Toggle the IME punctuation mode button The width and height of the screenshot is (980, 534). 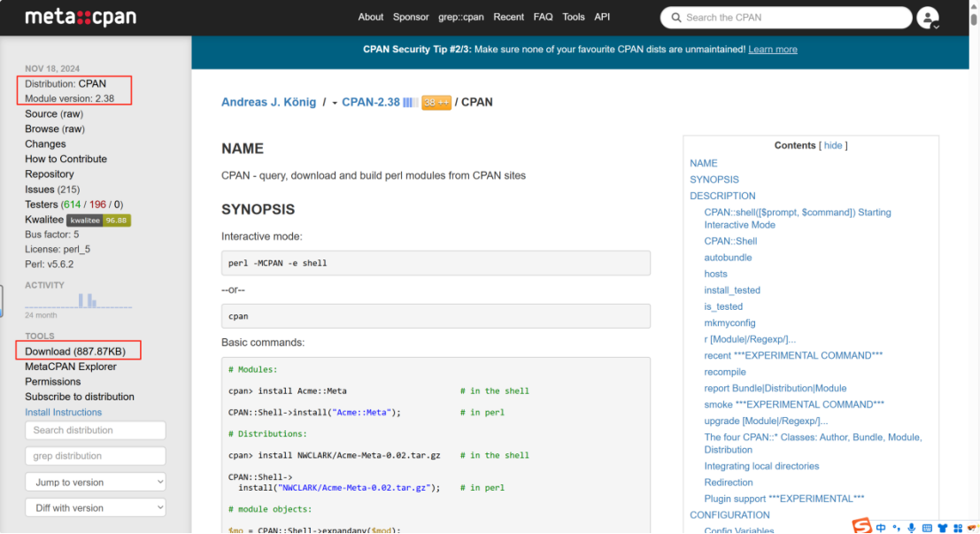tap(896, 528)
